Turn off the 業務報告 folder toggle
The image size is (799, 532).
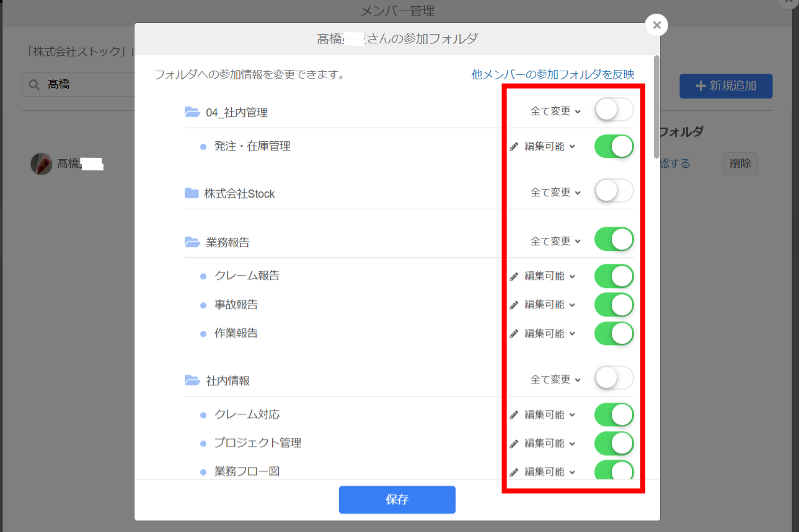pyautogui.click(x=614, y=239)
